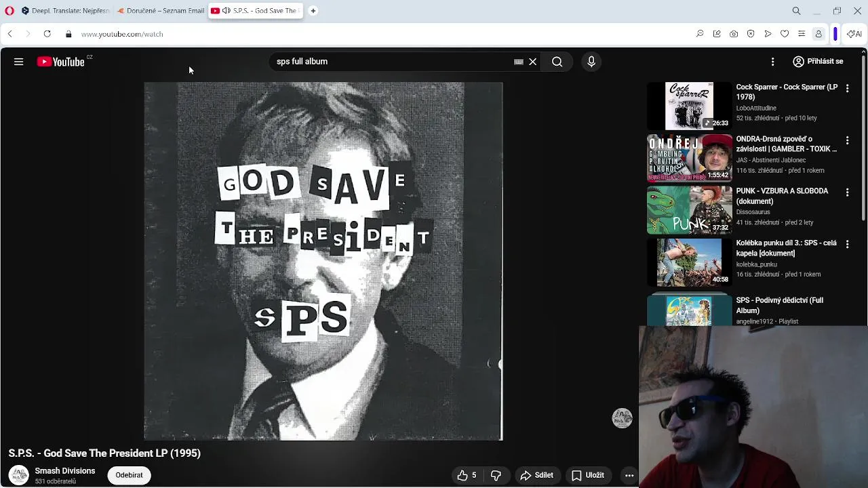Open Cock Sparrer video title link
This screenshot has width=868, height=488.
pyautogui.click(x=787, y=92)
